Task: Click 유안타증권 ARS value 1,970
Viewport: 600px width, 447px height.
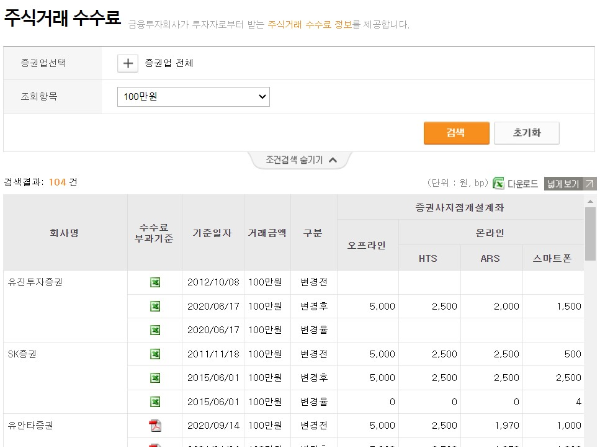Action: (507, 426)
